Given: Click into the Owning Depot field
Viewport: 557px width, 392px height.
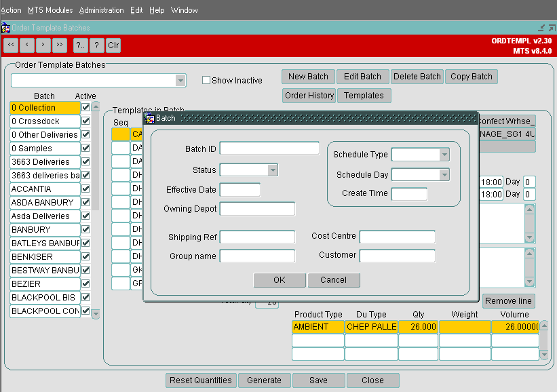Looking at the screenshot, I should pos(257,209).
